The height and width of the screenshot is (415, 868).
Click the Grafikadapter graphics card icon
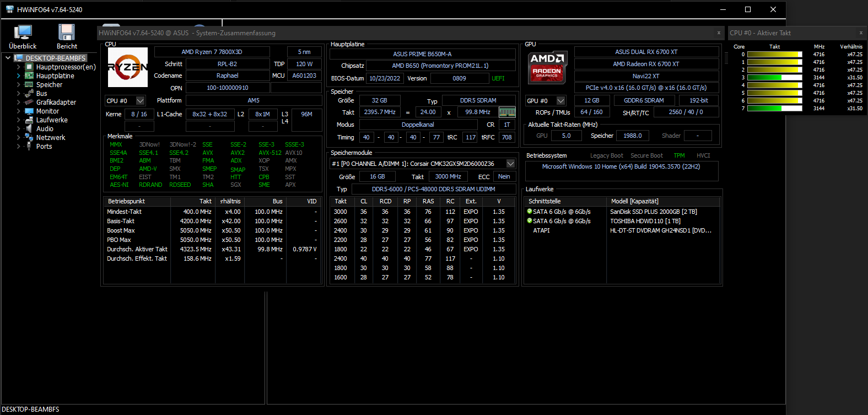[29, 103]
